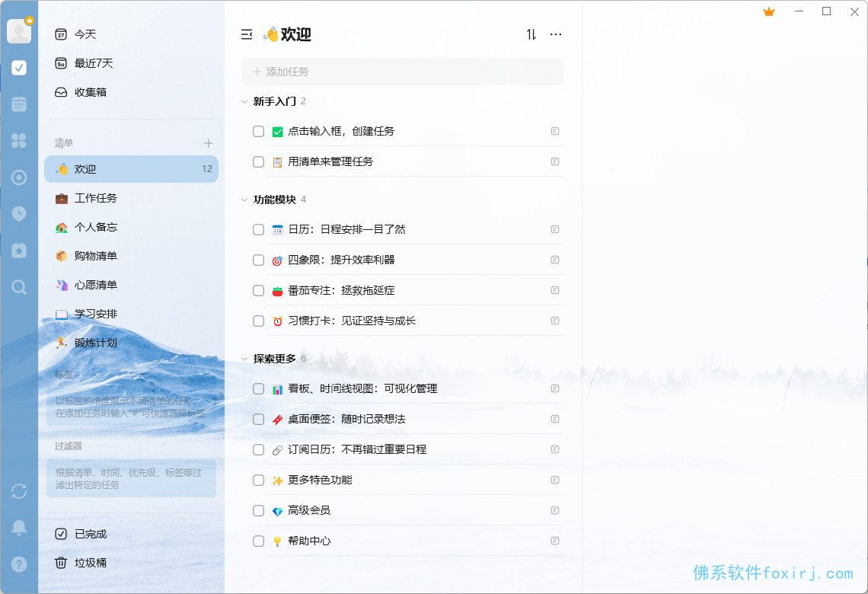Screen dimensions: 868x594
Task: Open detail icon for 订阅日历 task
Action: [554, 449]
